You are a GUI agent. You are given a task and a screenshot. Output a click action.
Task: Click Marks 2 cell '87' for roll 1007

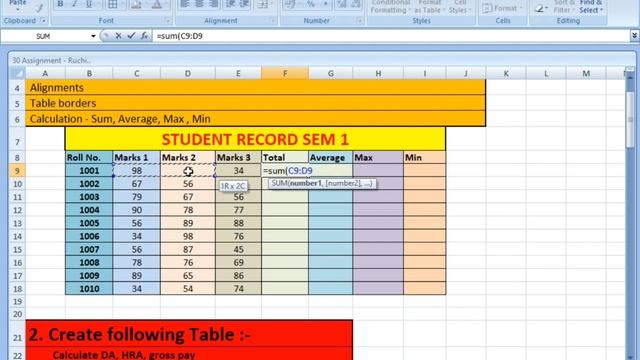(188, 249)
